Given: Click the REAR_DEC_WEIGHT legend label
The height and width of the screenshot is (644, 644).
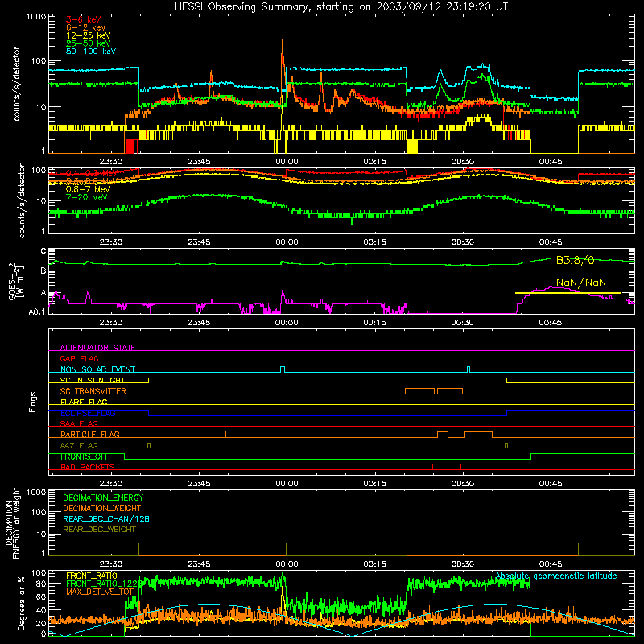Looking at the screenshot, I should 99,530.
